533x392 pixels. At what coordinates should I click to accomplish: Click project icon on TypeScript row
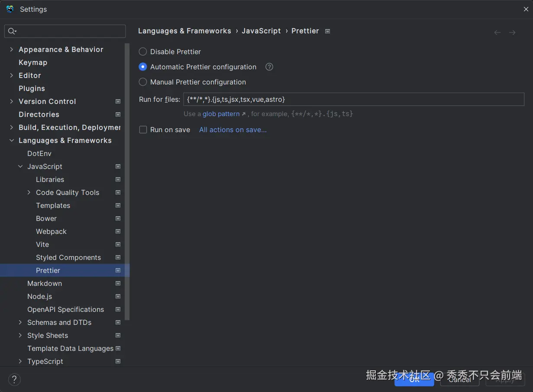click(x=118, y=361)
